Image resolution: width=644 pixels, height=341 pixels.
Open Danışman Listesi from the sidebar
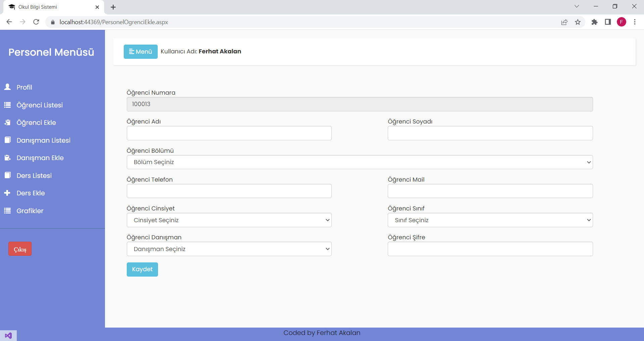click(x=43, y=140)
